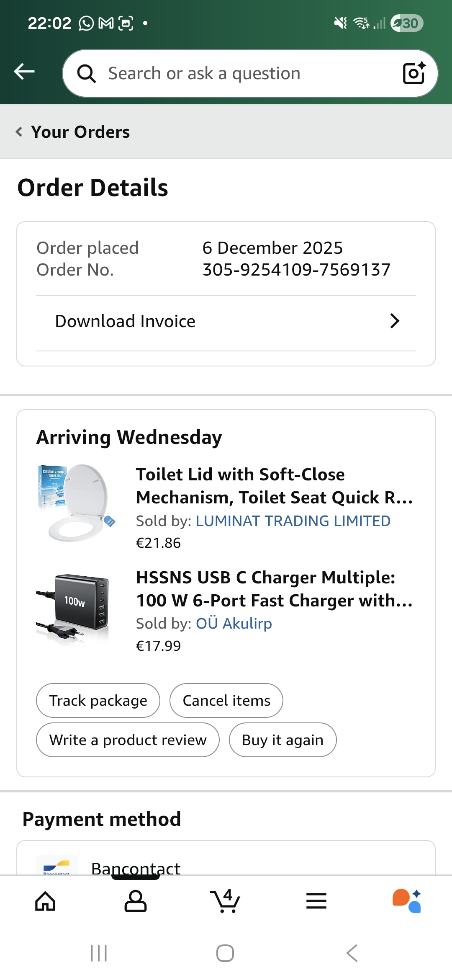
Task: Open camera lens search icon
Action: pos(413,73)
